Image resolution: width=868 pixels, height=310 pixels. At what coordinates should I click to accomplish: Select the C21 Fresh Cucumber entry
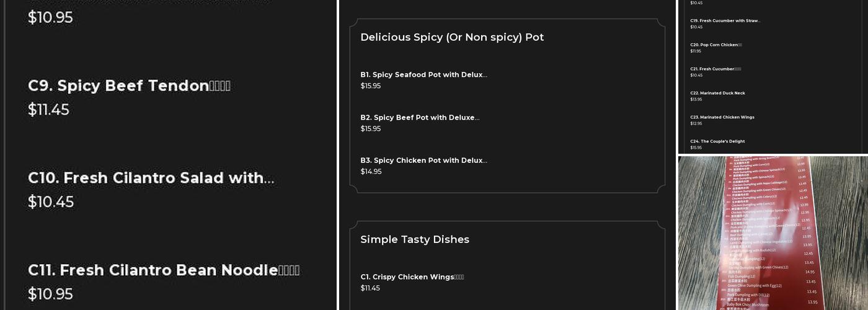715,69
